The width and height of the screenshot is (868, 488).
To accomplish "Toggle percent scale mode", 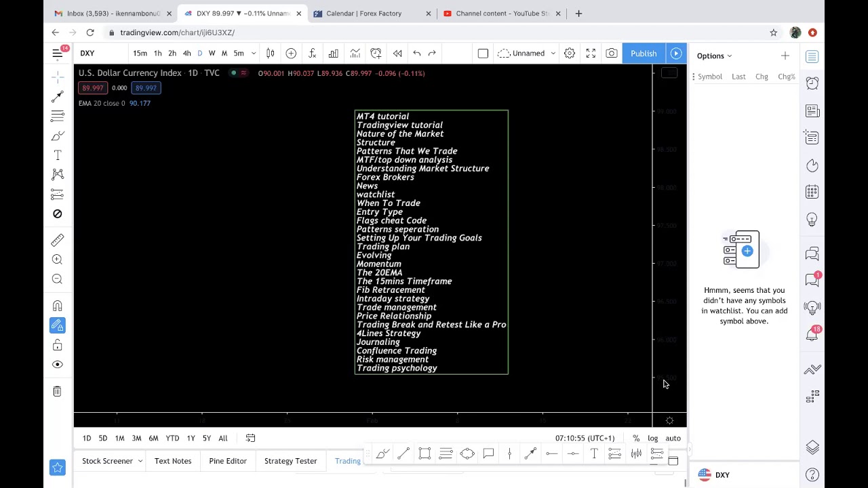I will pyautogui.click(x=636, y=439).
